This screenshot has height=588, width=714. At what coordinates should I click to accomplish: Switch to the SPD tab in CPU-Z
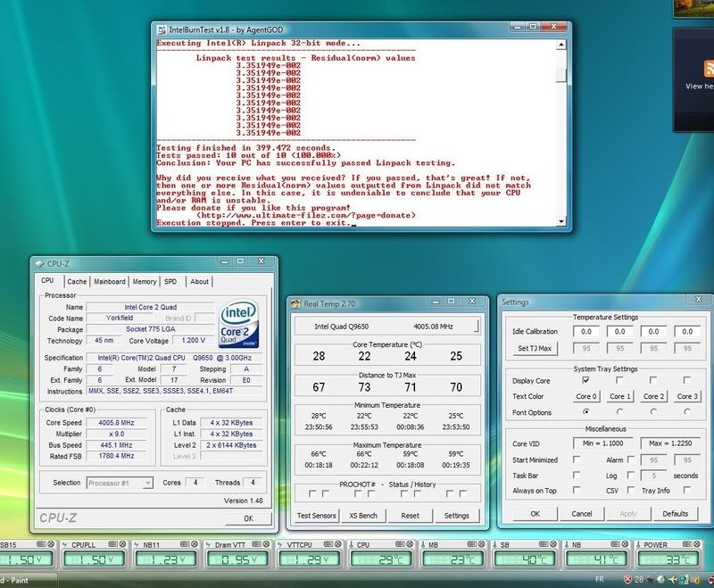tap(170, 282)
